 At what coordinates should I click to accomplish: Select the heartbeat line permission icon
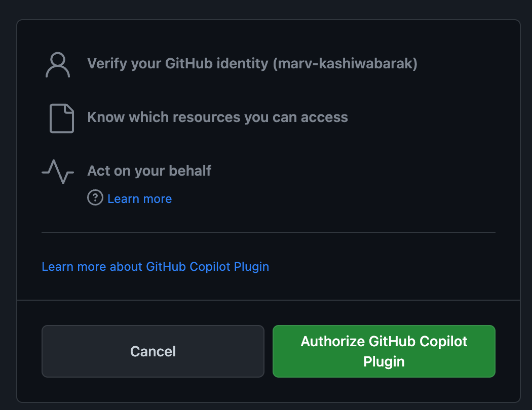pyautogui.click(x=58, y=172)
